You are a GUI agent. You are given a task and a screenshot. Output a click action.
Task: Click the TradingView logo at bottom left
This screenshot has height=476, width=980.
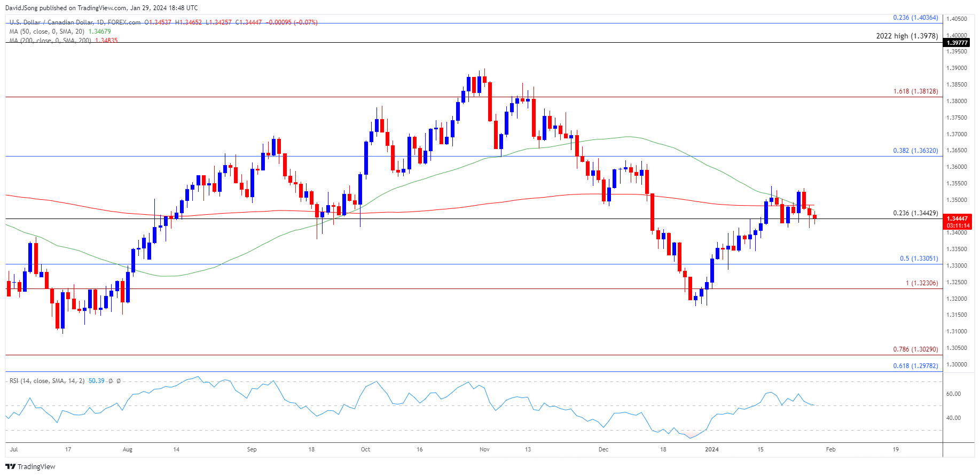pos(30,466)
